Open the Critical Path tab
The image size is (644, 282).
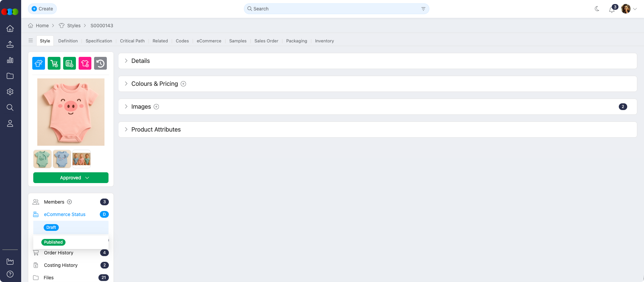(132, 41)
